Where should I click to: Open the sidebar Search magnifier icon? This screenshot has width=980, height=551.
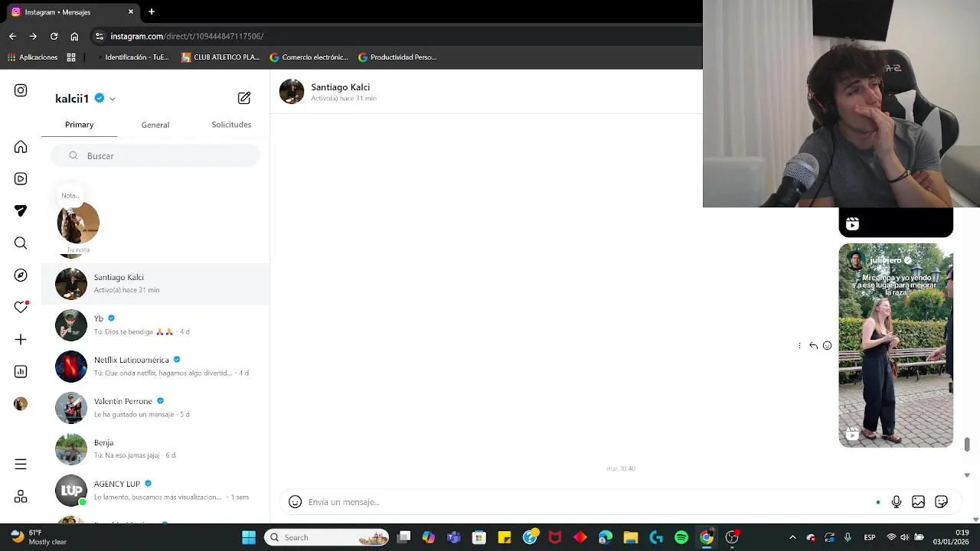point(21,243)
